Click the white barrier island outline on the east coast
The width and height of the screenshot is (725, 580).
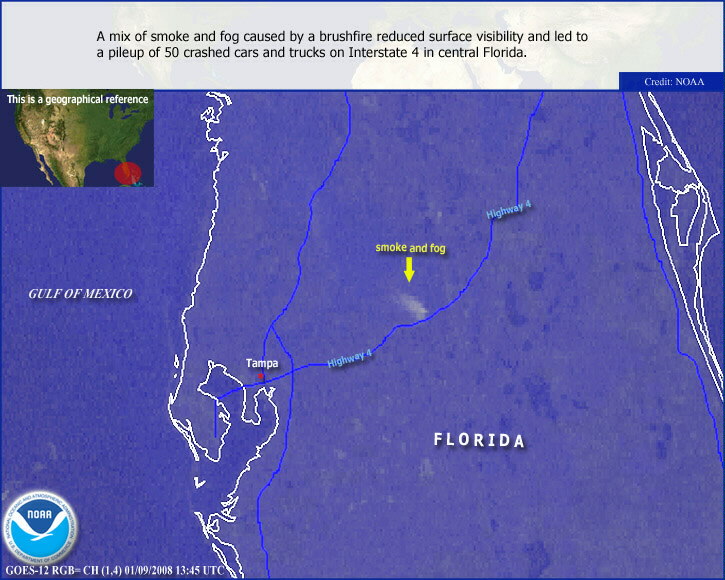(682, 200)
